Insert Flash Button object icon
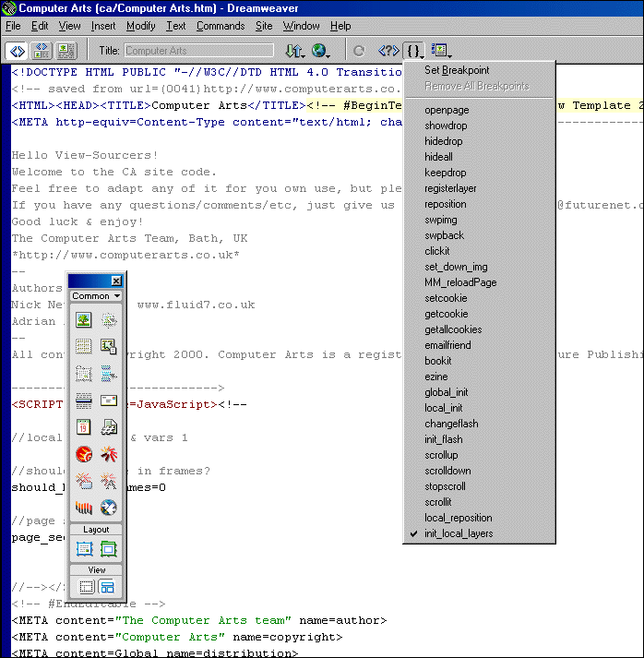Image resolution: width=644 pixels, height=658 pixels. point(83,481)
